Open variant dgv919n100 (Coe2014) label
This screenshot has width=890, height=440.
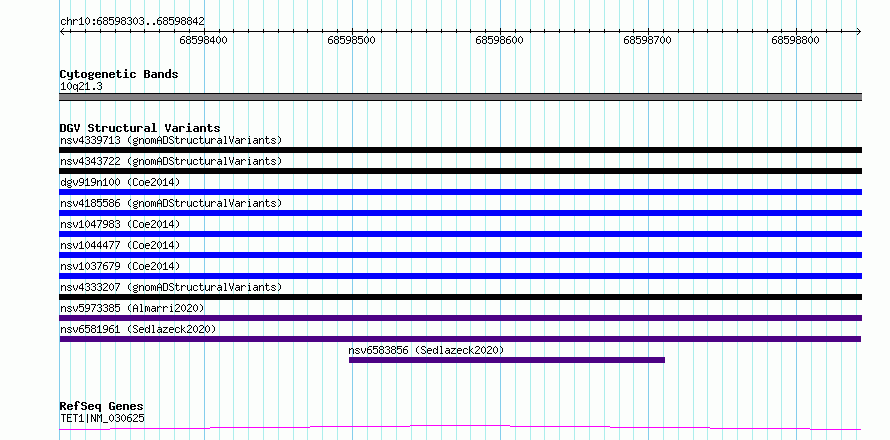120,182
